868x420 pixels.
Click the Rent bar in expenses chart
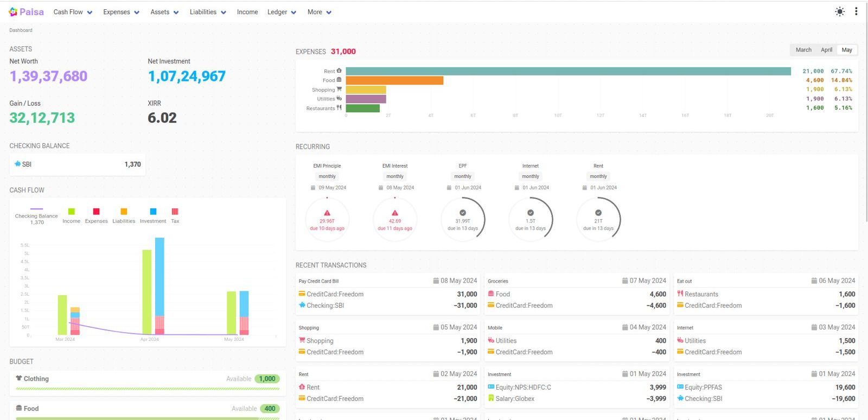tap(568, 71)
